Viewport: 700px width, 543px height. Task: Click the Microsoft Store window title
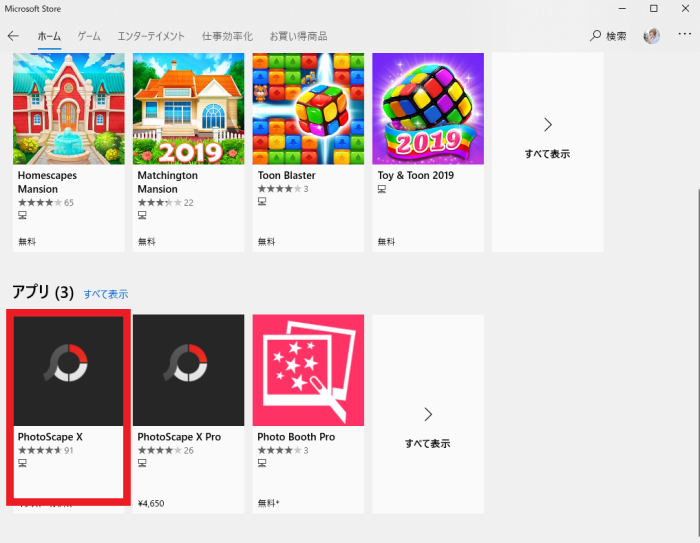click(33, 9)
